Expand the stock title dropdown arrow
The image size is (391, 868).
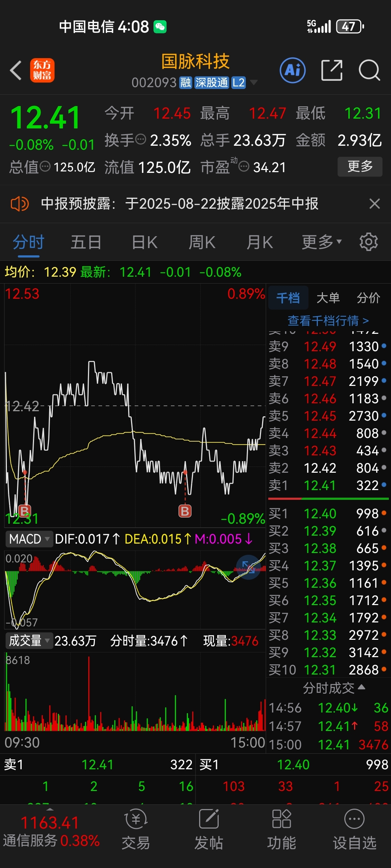(254, 83)
